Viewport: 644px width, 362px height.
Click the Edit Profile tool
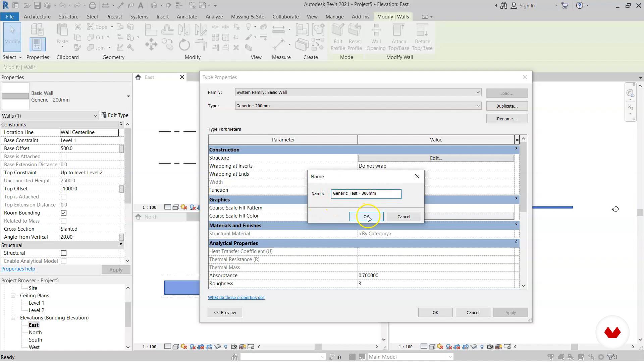pos(338,37)
